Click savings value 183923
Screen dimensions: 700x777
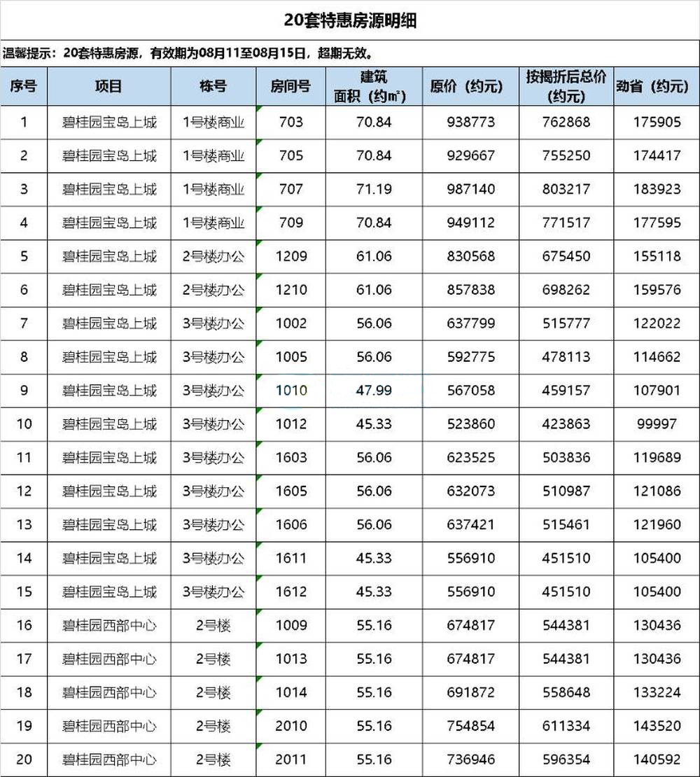click(657, 189)
